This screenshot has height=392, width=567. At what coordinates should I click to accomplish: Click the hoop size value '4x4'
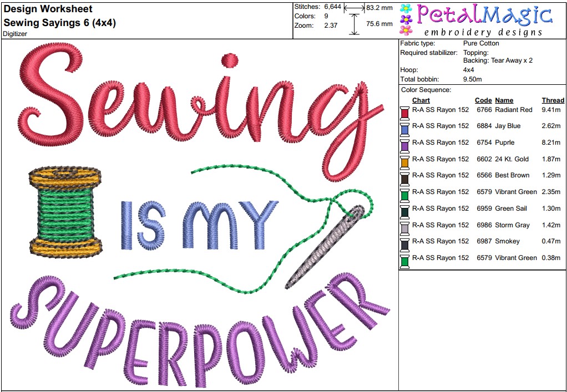469,70
